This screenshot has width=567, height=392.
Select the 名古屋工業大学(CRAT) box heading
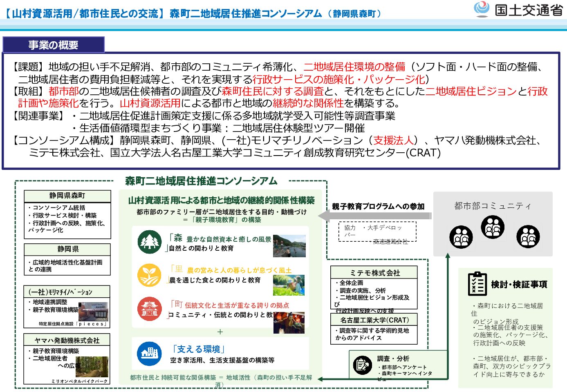[374, 320]
